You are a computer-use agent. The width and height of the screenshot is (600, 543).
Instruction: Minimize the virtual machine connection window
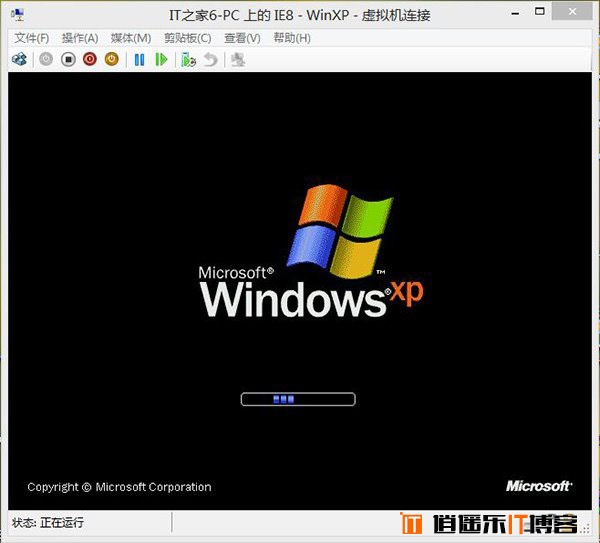click(515, 13)
